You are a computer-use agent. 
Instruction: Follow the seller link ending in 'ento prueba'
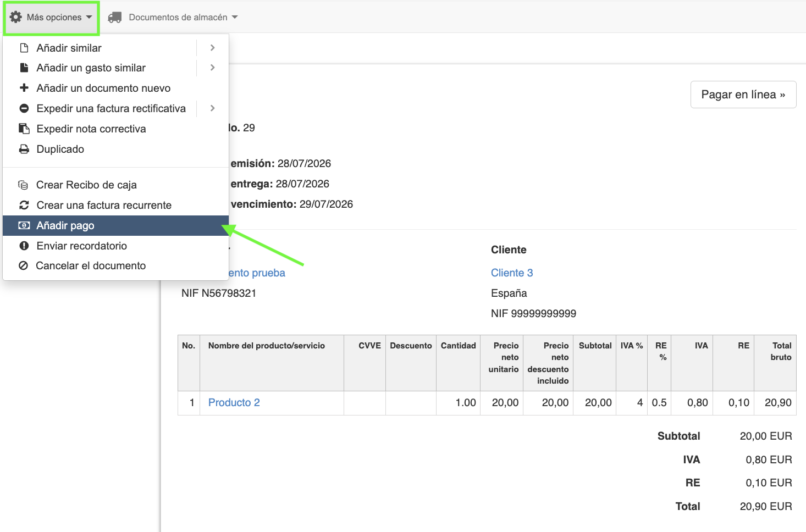point(257,273)
